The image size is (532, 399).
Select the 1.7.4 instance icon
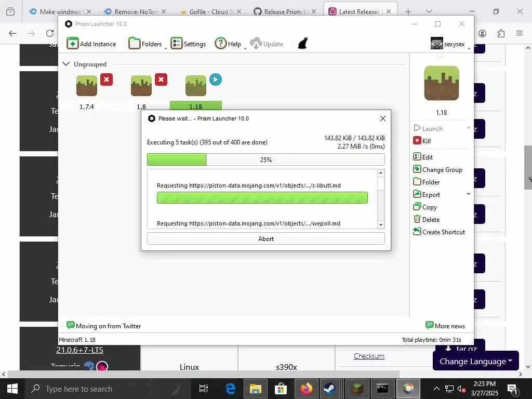tap(87, 86)
